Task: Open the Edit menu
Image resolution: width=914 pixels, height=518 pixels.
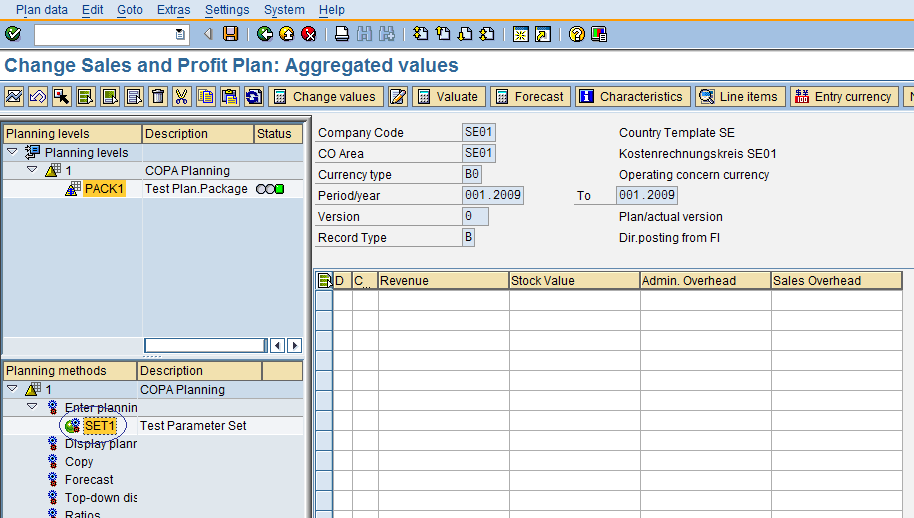Action: 92,10
